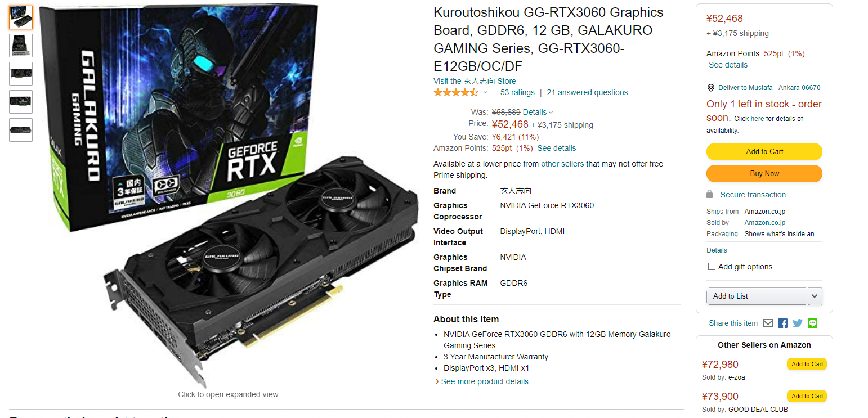
Task: Open the 53 ratings link
Action: [517, 92]
